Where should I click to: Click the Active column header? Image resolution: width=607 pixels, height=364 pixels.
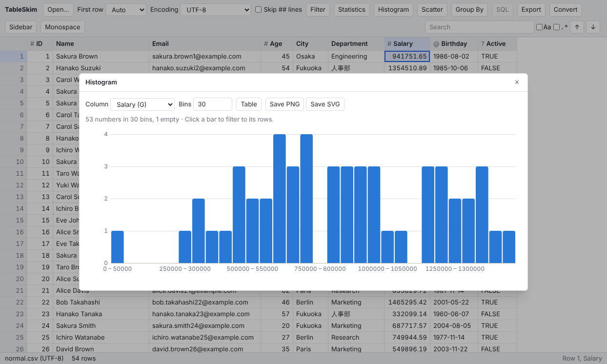[497, 44]
